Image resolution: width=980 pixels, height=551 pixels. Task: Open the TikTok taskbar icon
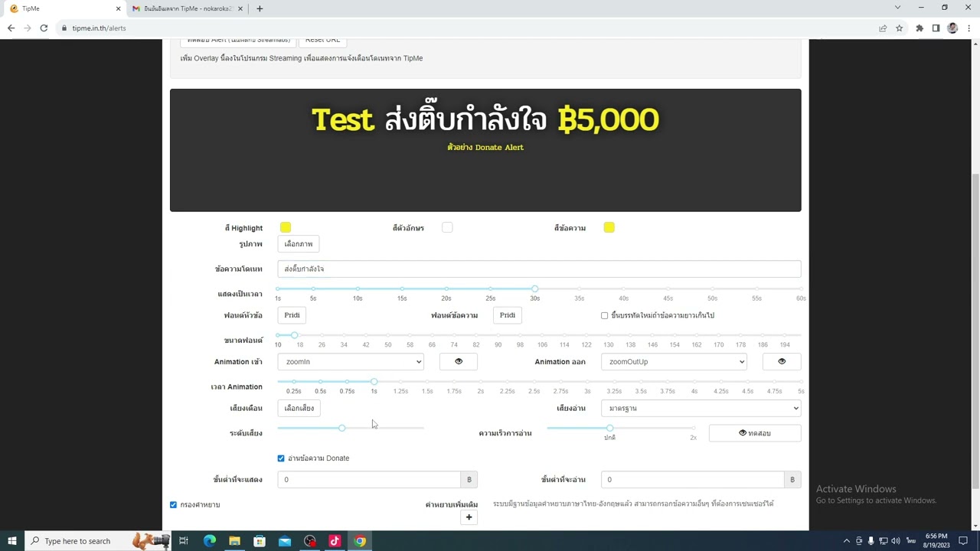335,541
